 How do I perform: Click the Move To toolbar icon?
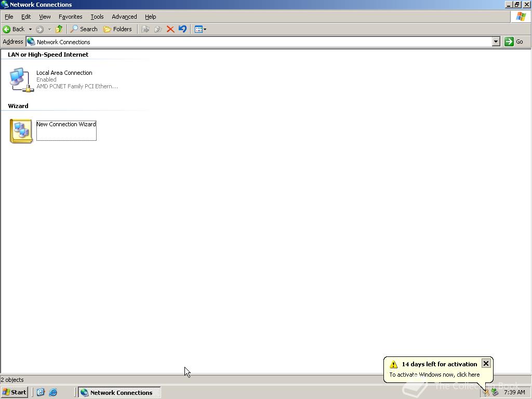[x=145, y=29]
